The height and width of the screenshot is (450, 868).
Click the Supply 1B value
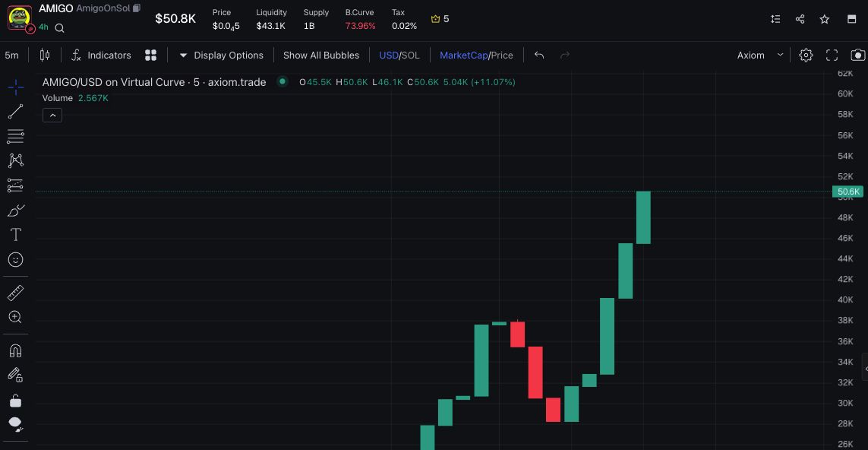(309, 26)
